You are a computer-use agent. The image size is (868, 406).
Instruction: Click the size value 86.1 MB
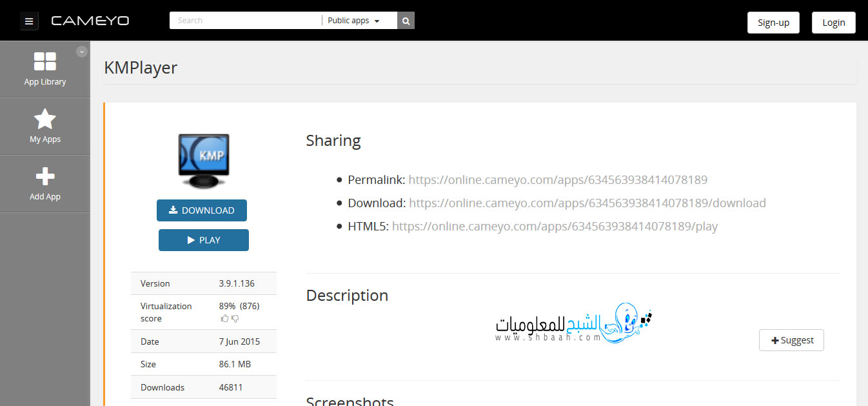(x=235, y=364)
